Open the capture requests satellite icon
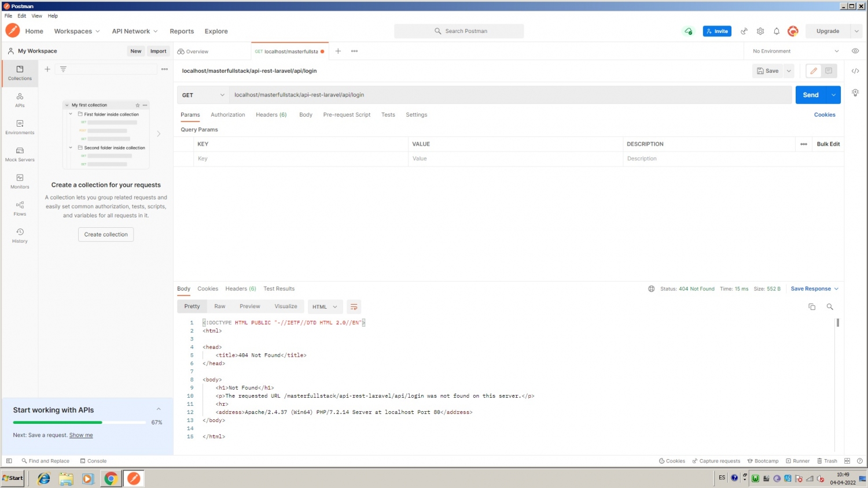The height and width of the screenshot is (488, 868). (x=744, y=31)
